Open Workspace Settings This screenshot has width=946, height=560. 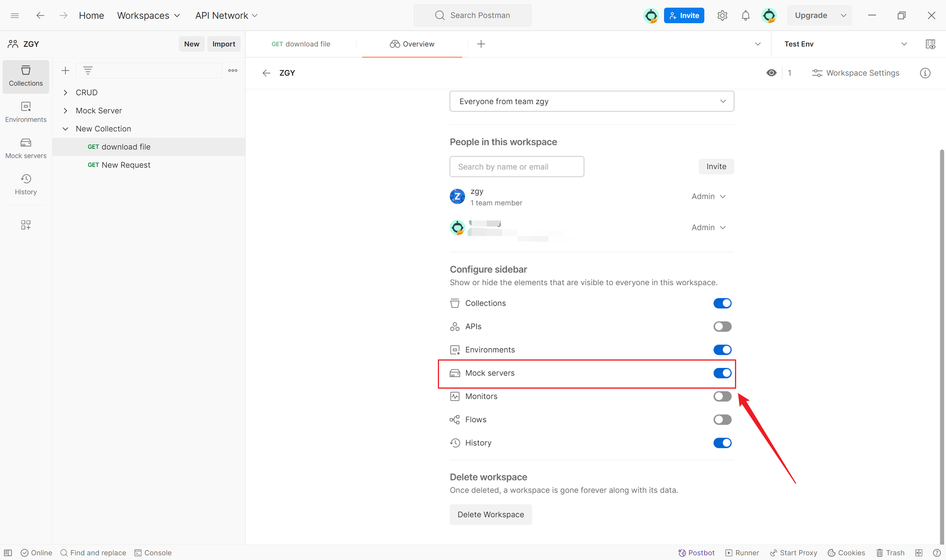coord(856,73)
